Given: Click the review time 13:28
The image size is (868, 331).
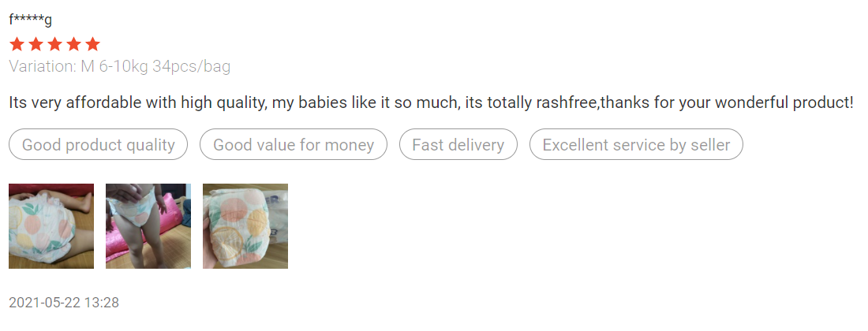Looking at the screenshot, I should (103, 303).
